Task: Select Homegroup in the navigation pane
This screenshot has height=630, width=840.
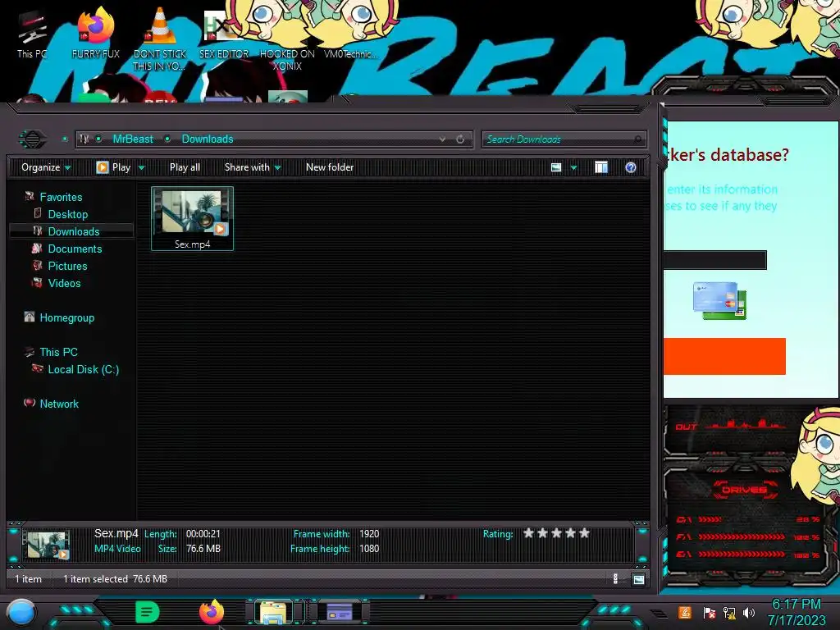Action: click(67, 317)
